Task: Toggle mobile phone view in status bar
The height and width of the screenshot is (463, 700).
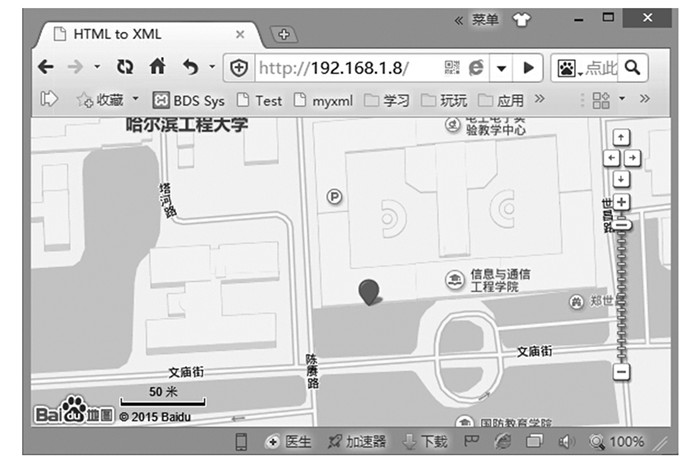Action: (x=241, y=441)
